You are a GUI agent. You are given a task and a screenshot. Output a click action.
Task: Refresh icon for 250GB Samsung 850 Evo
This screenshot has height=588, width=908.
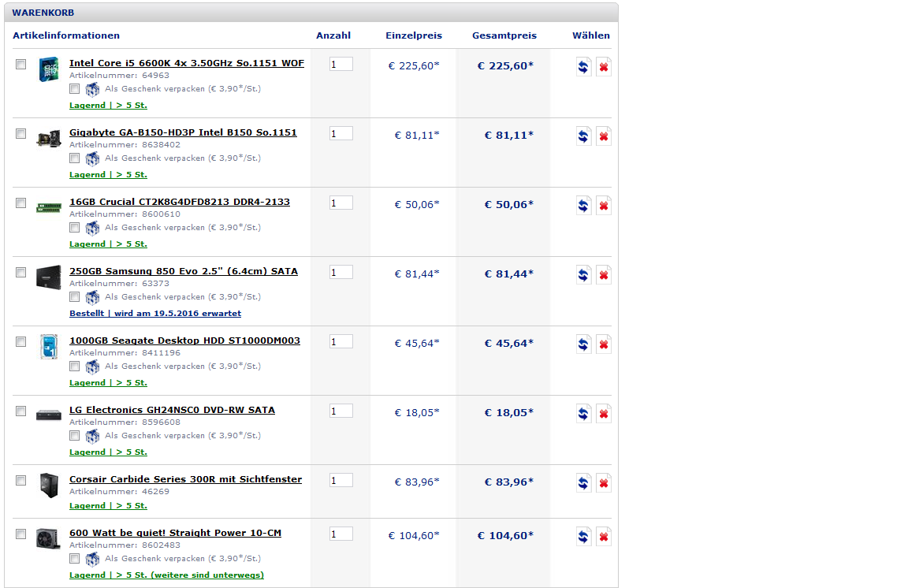click(x=584, y=274)
